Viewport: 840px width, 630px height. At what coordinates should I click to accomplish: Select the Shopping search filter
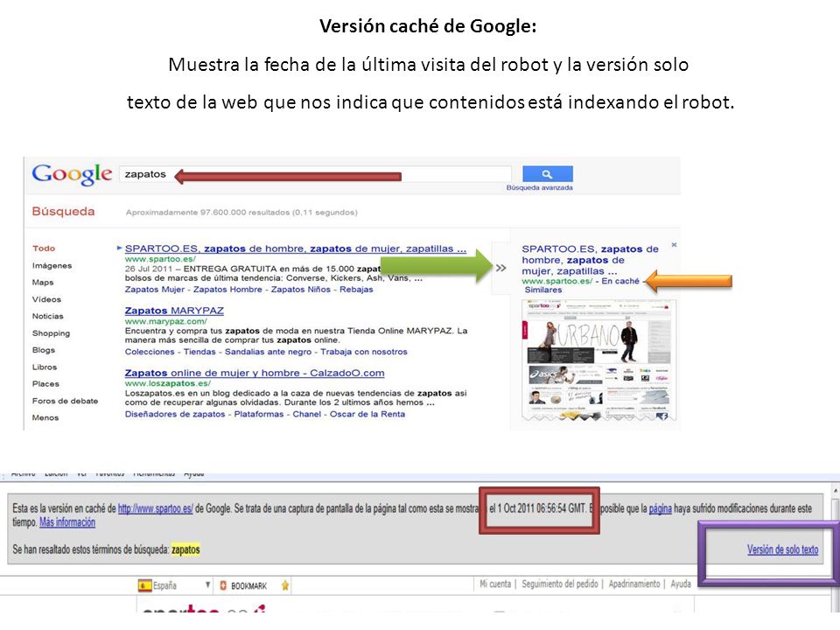[x=51, y=333]
